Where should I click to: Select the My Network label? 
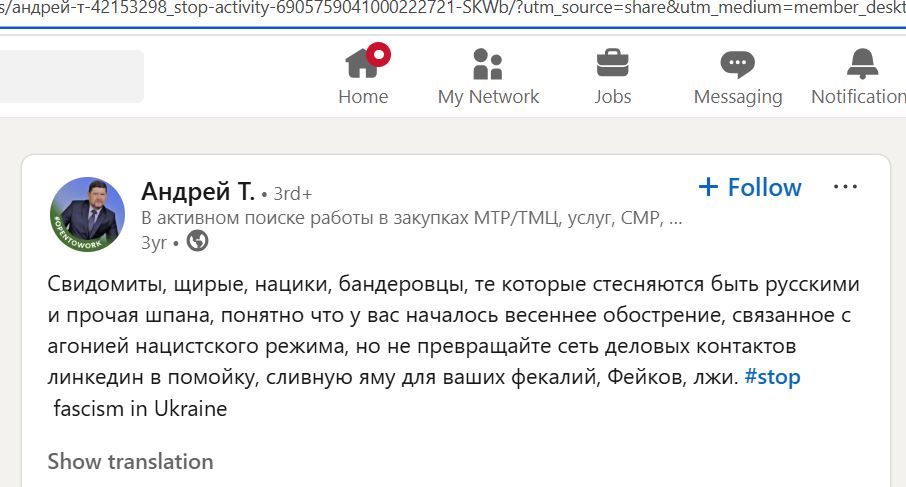(x=488, y=96)
